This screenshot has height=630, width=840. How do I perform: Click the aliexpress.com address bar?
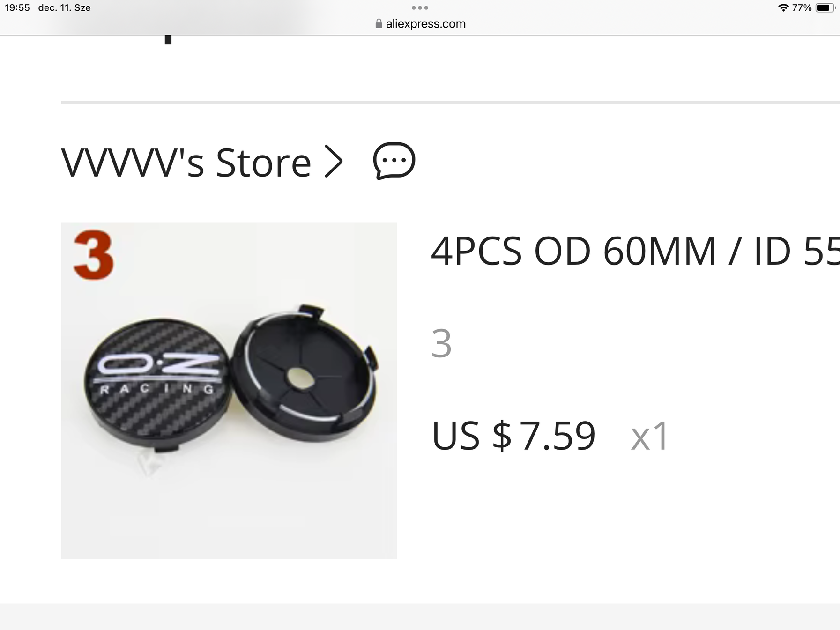point(420,24)
